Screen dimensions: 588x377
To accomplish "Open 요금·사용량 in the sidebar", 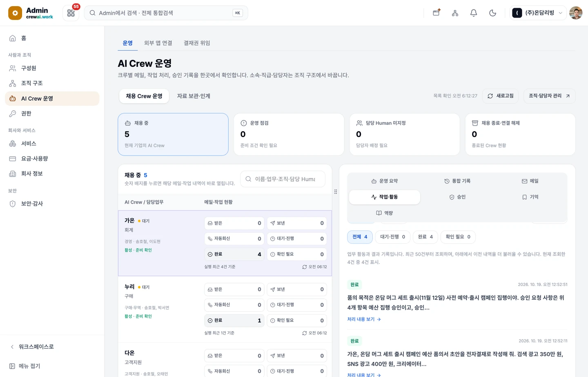I will (x=52, y=159).
